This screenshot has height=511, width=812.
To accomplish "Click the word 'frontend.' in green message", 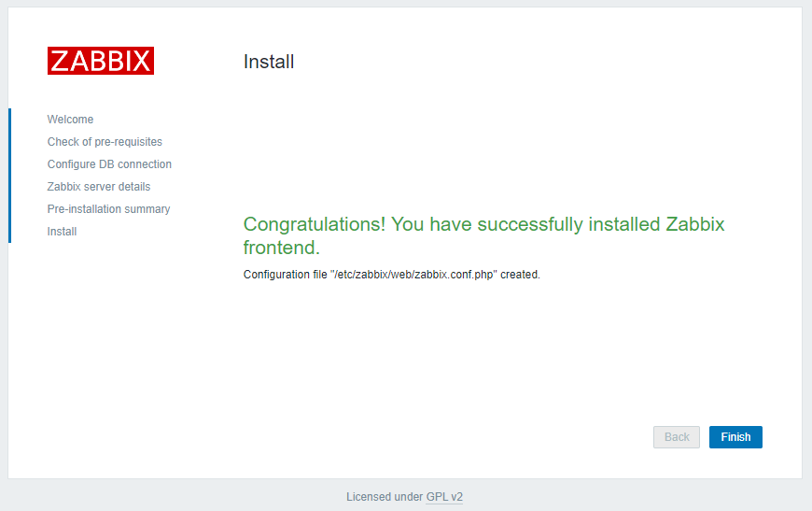I will pos(282,248).
